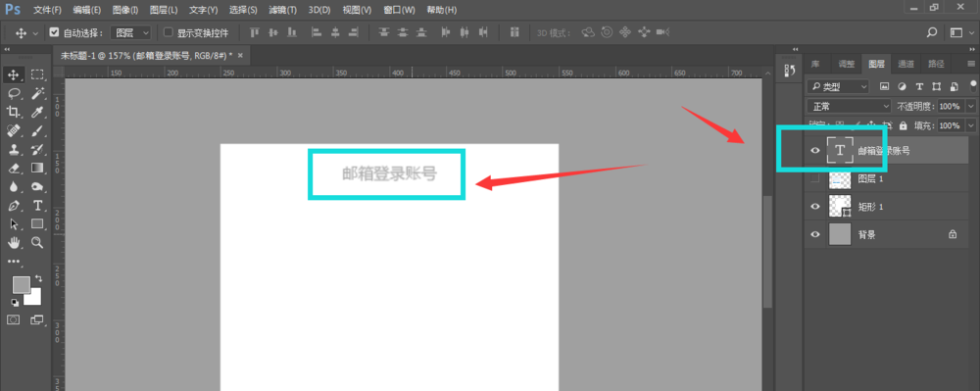Select the Hand tool
Image resolution: width=980 pixels, height=391 pixels.
13,242
